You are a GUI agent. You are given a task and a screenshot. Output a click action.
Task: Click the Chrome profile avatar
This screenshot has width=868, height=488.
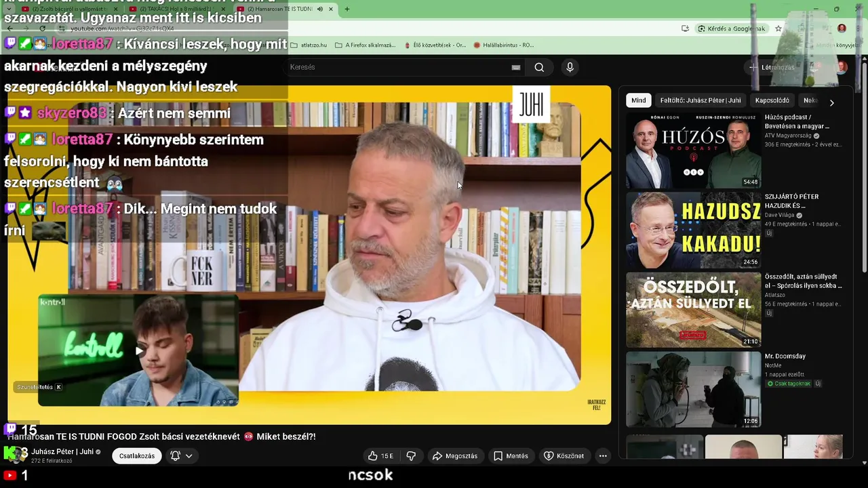[x=842, y=28]
